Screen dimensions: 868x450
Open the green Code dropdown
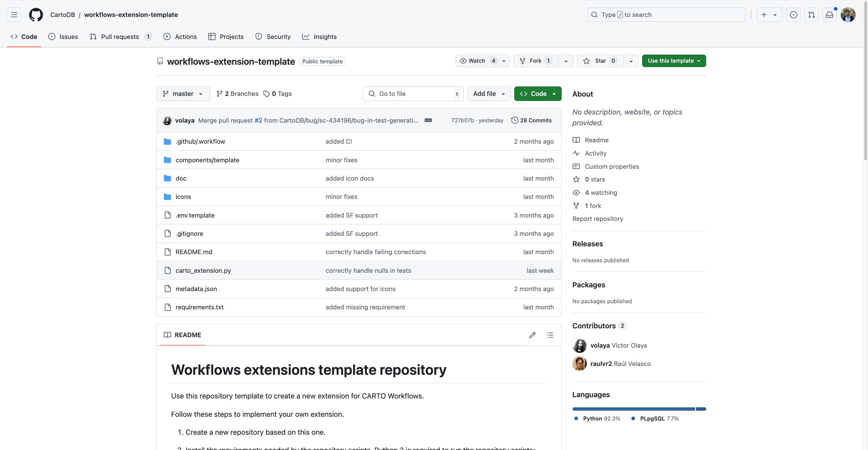538,94
